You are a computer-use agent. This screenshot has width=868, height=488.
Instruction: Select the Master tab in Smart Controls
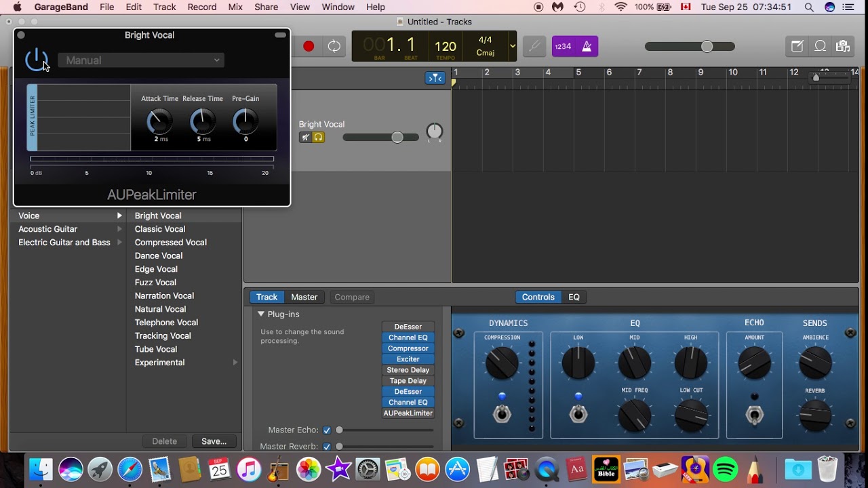304,297
